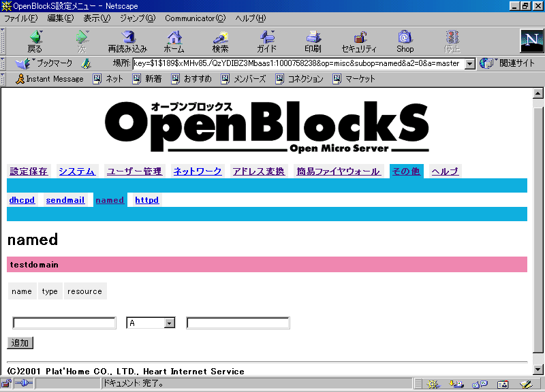The image size is (545, 392).
Task: Expand the location URL history dropdown
Action: [x=470, y=63]
